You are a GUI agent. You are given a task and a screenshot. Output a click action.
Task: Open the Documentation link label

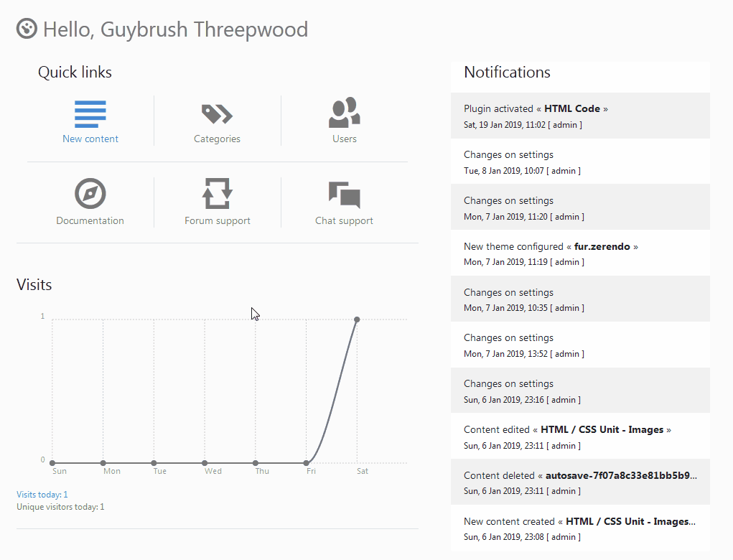(x=90, y=220)
